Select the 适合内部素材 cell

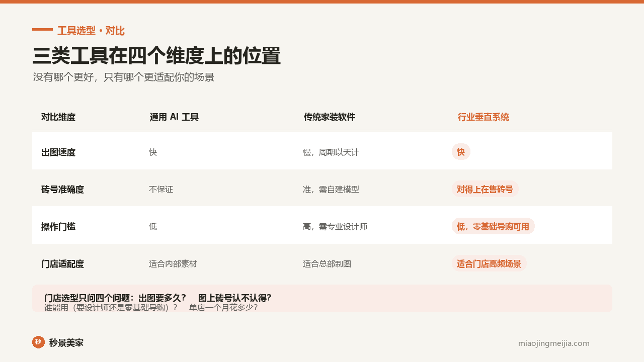pos(173,264)
